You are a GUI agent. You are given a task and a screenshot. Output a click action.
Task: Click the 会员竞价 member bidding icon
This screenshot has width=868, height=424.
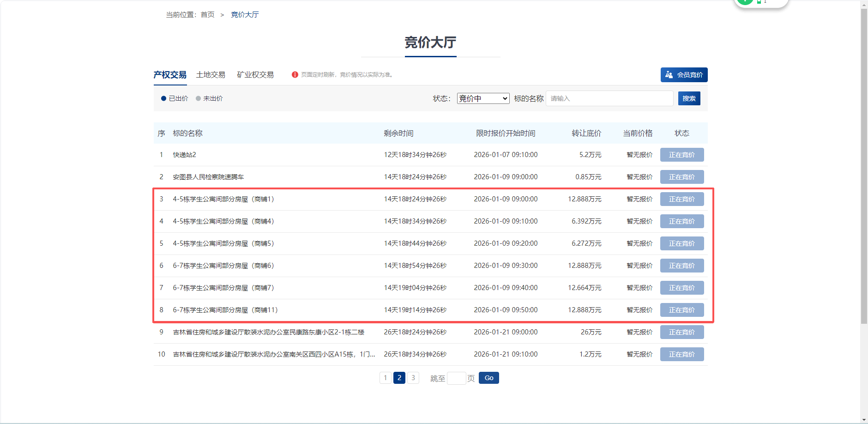[669, 75]
